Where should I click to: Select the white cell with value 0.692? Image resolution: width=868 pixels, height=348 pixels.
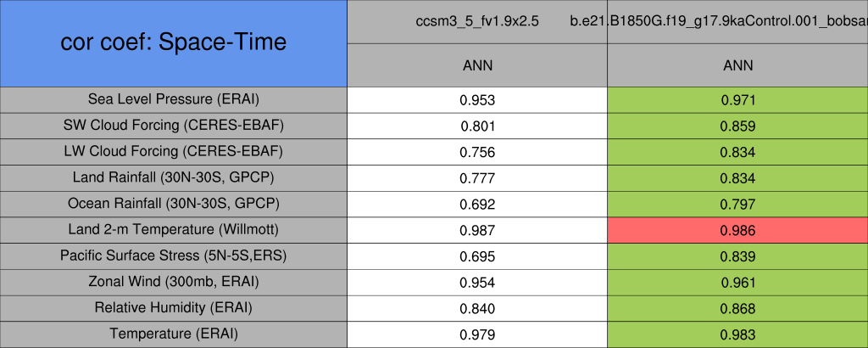point(477,205)
